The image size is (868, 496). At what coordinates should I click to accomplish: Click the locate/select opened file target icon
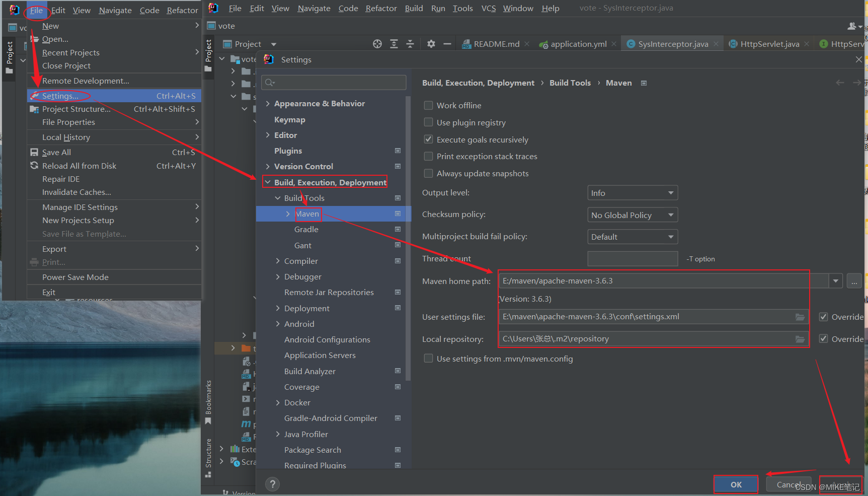pos(377,44)
